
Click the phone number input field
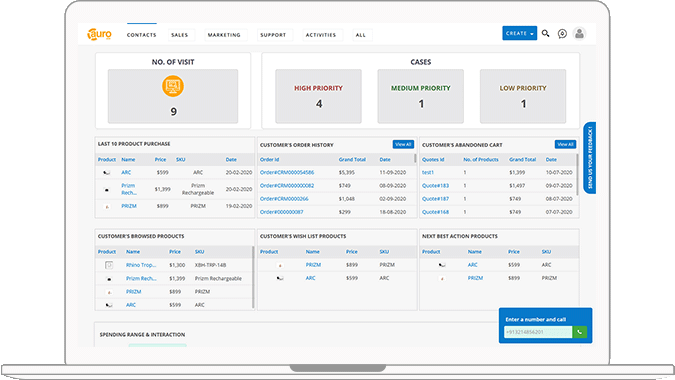(x=538, y=332)
